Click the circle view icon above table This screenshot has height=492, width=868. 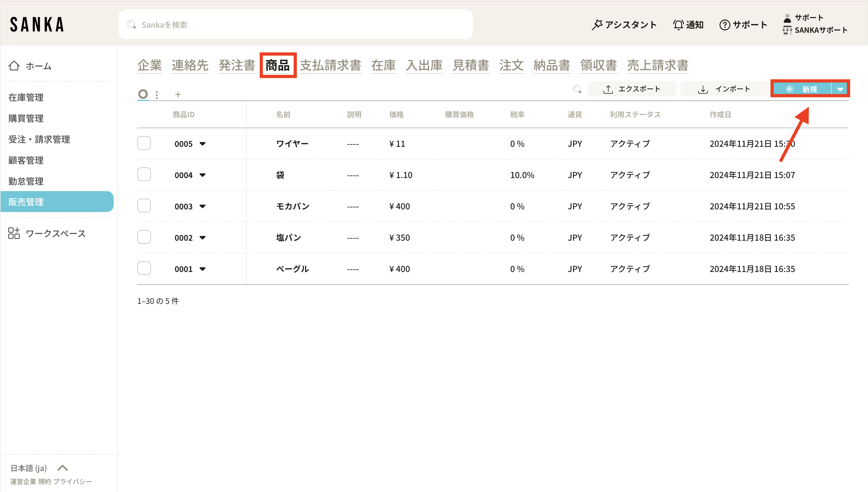pos(143,94)
